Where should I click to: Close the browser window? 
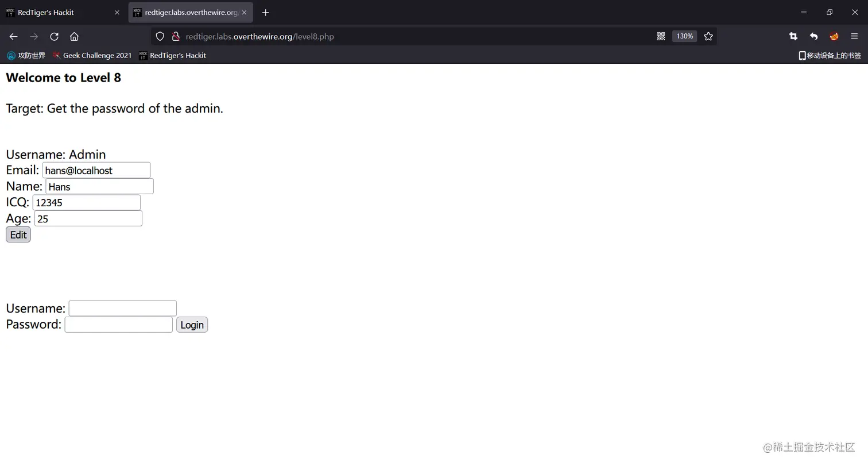coord(855,12)
